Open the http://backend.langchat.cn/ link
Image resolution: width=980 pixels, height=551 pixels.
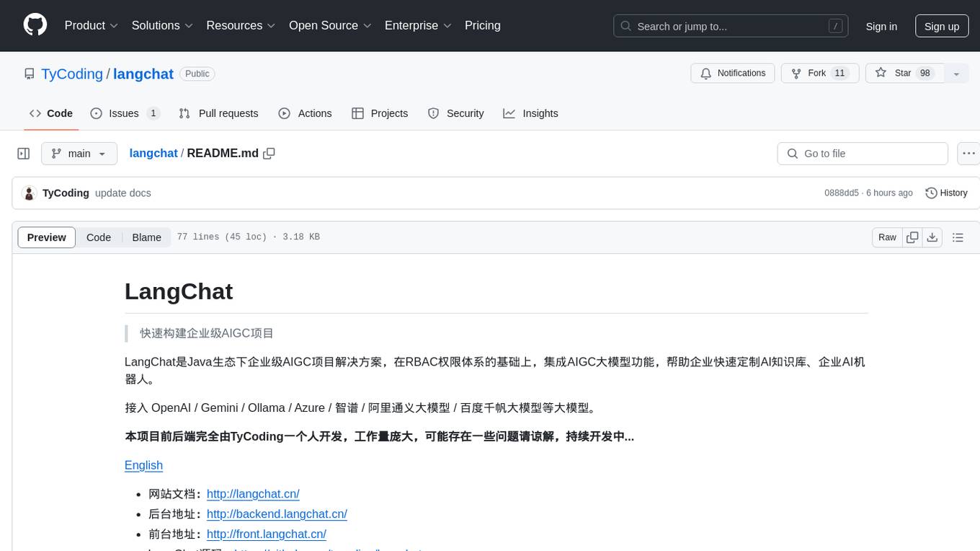tap(277, 514)
